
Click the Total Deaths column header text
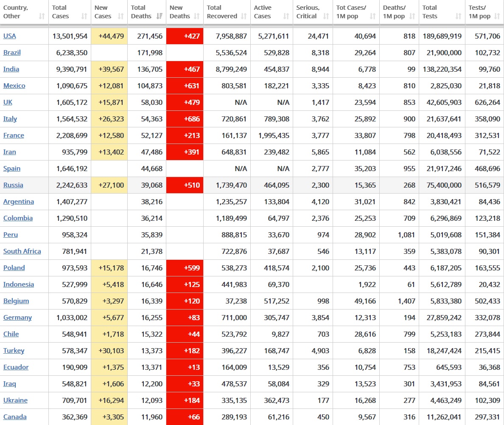tap(141, 12)
